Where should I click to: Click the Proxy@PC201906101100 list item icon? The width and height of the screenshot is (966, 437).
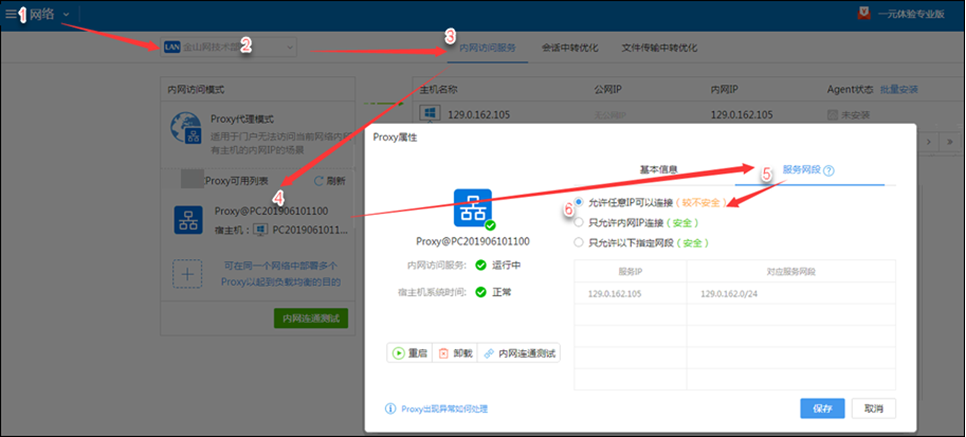point(189,220)
